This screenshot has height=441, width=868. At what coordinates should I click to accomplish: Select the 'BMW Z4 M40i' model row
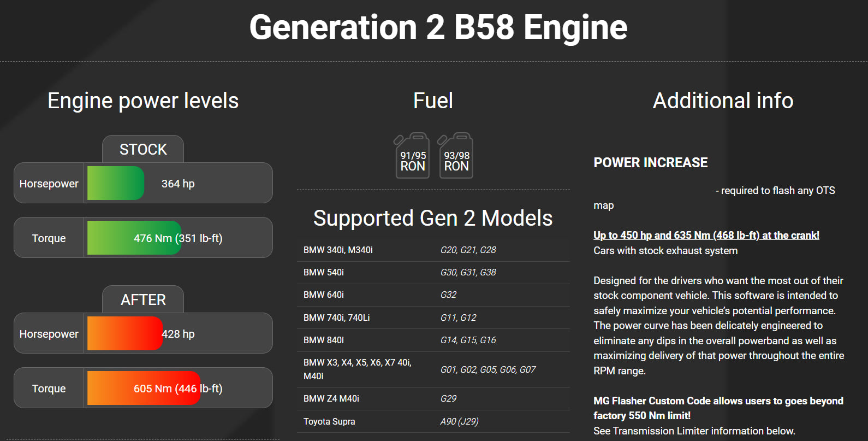(433, 398)
